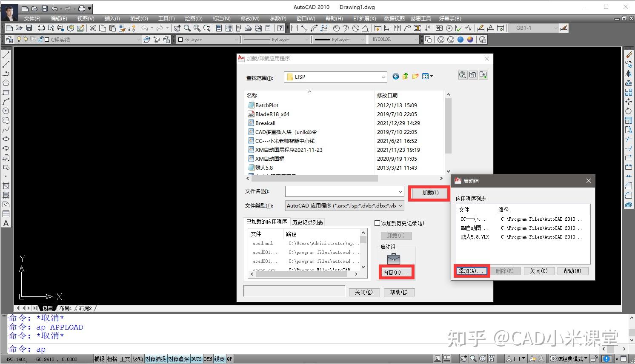This screenshot has height=364, width=635.
Task: Click the Realistic visual style blue sphere
Action: pyautogui.click(x=461, y=40)
